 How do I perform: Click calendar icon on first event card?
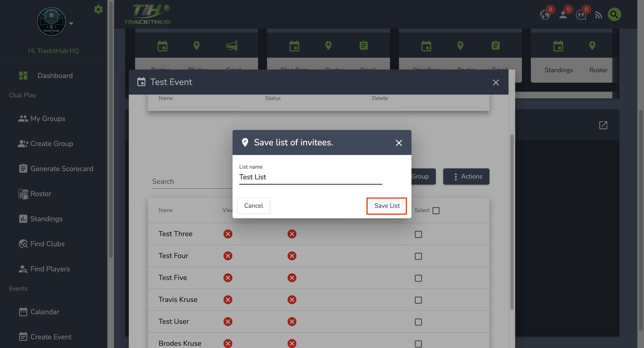tap(163, 46)
